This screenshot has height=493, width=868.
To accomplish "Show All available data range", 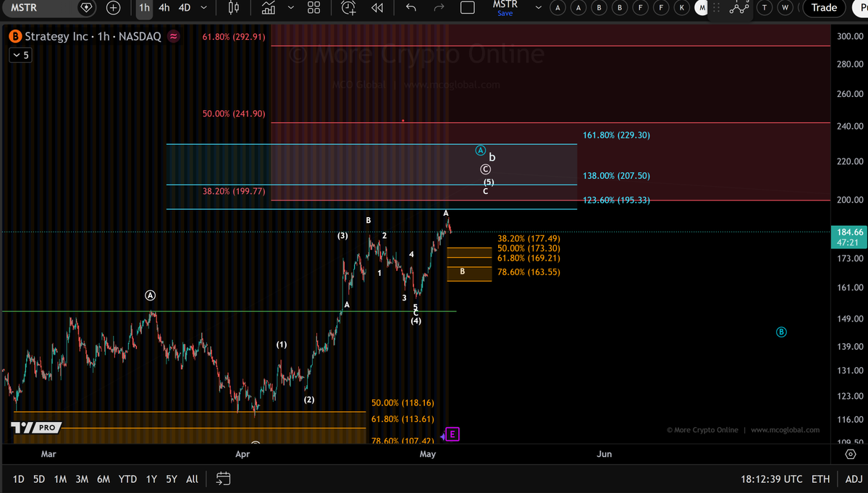I will (x=192, y=479).
